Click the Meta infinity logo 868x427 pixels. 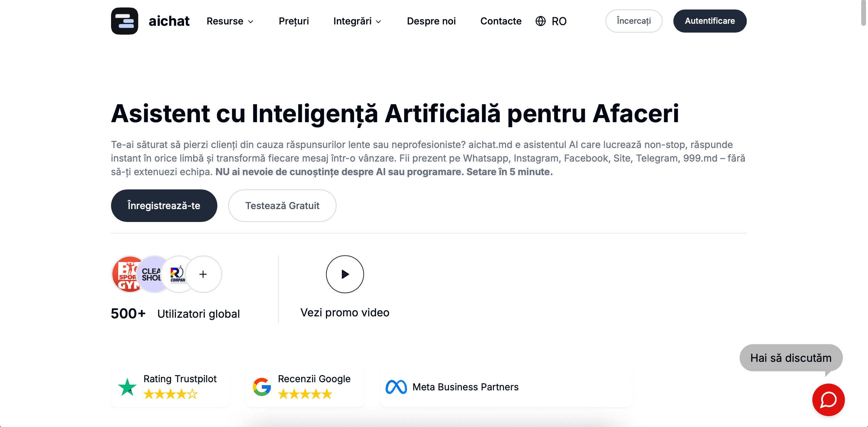click(x=396, y=387)
